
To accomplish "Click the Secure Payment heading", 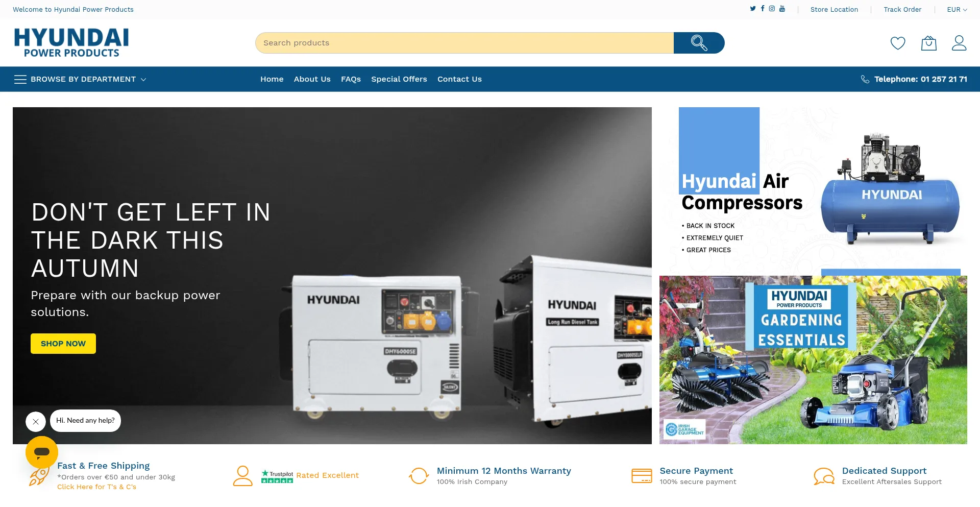I will point(696,471).
